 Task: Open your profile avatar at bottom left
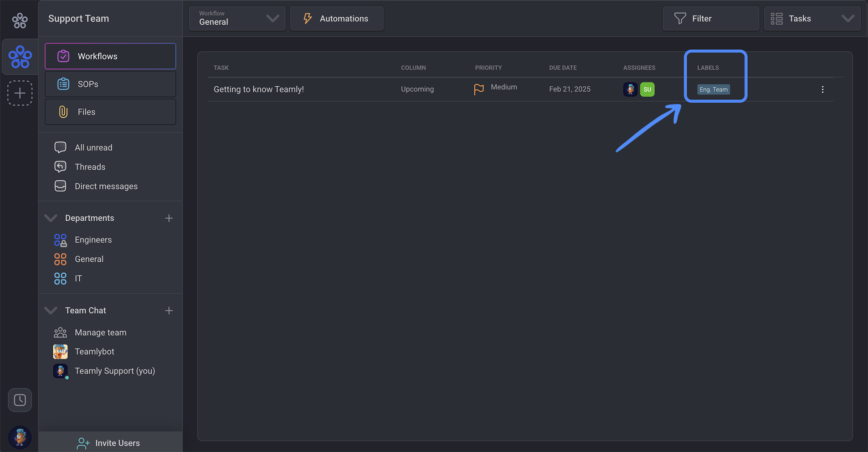coord(20,437)
